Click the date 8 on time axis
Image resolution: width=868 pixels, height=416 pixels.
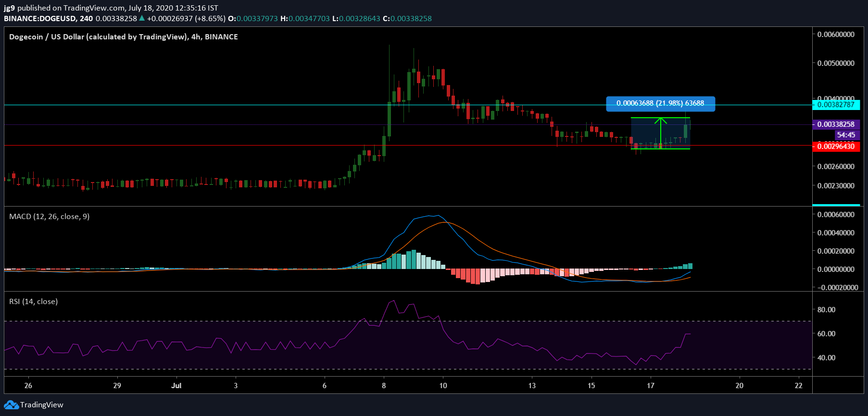coord(384,386)
